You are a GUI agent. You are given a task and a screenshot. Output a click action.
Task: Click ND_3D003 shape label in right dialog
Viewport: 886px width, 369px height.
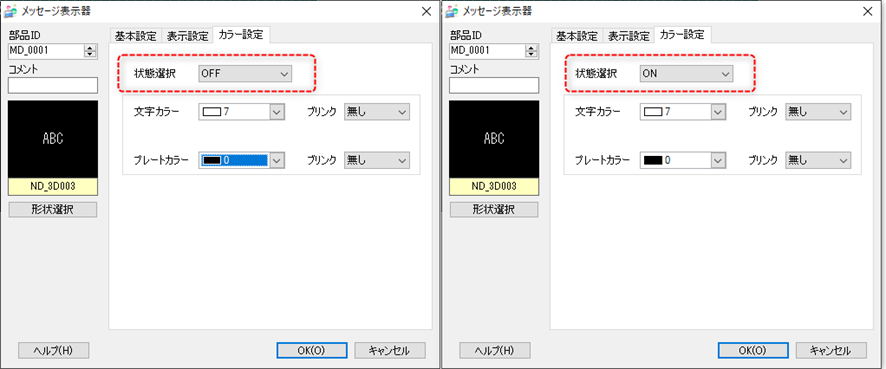494,186
